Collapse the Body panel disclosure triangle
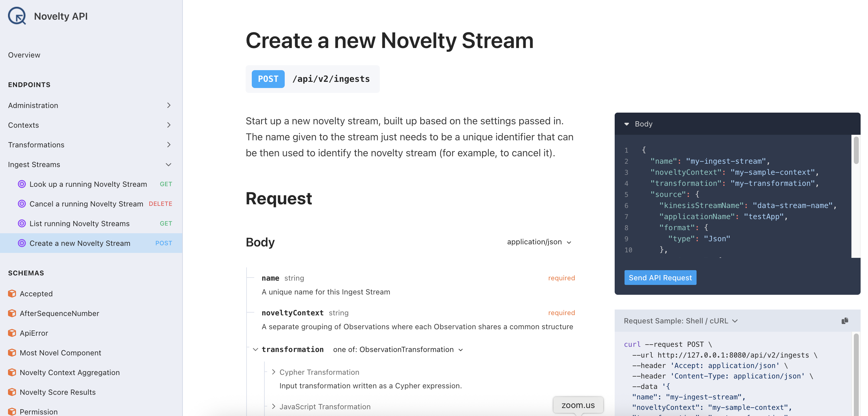 [x=626, y=124]
